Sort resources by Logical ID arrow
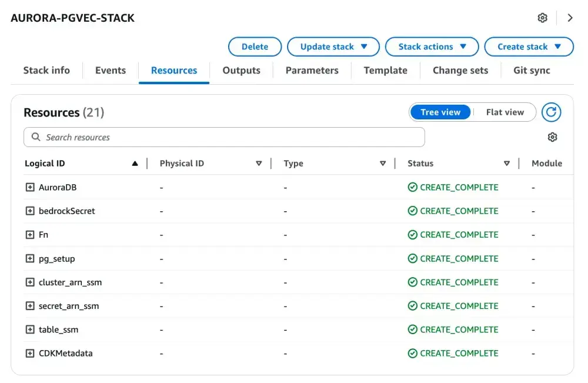The height and width of the screenshot is (383, 588). [x=135, y=164]
